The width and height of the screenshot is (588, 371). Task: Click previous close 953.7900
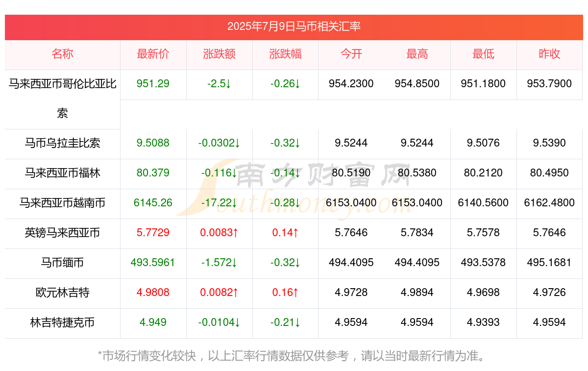point(549,84)
